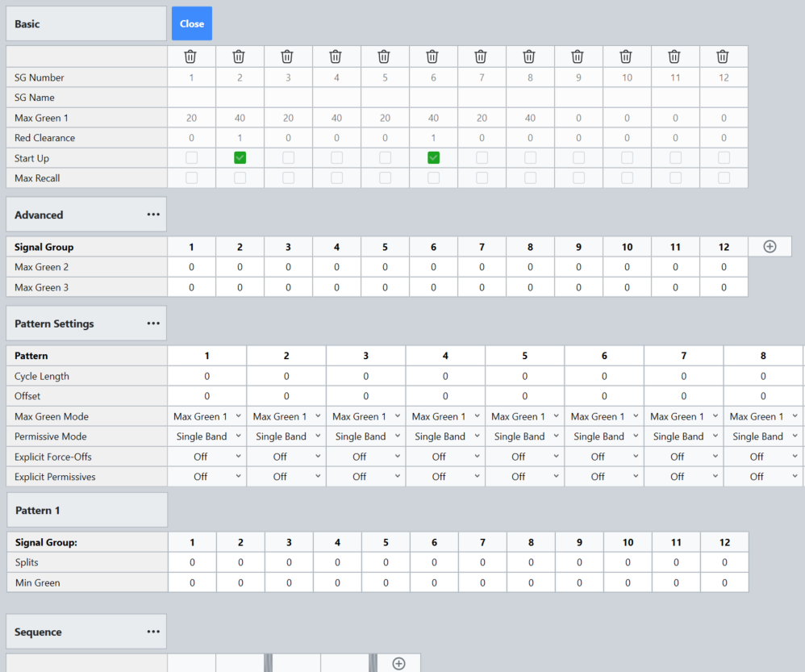Image resolution: width=805 pixels, height=672 pixels.
Task: Click the blue Close button
Action: (192, 24)
